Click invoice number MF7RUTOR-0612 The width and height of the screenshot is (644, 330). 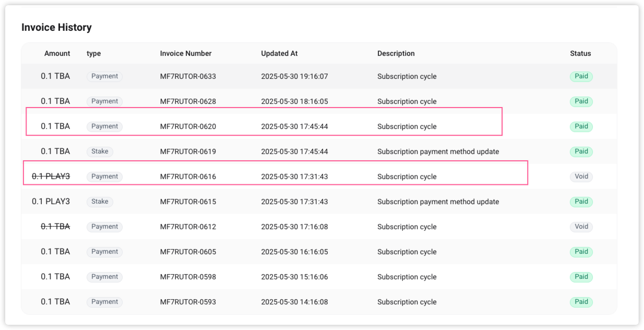(188, 227)
